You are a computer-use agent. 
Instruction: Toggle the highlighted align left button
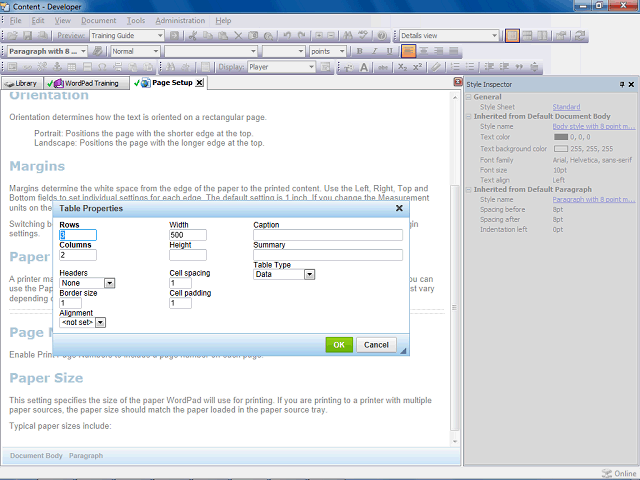(408, 51)
